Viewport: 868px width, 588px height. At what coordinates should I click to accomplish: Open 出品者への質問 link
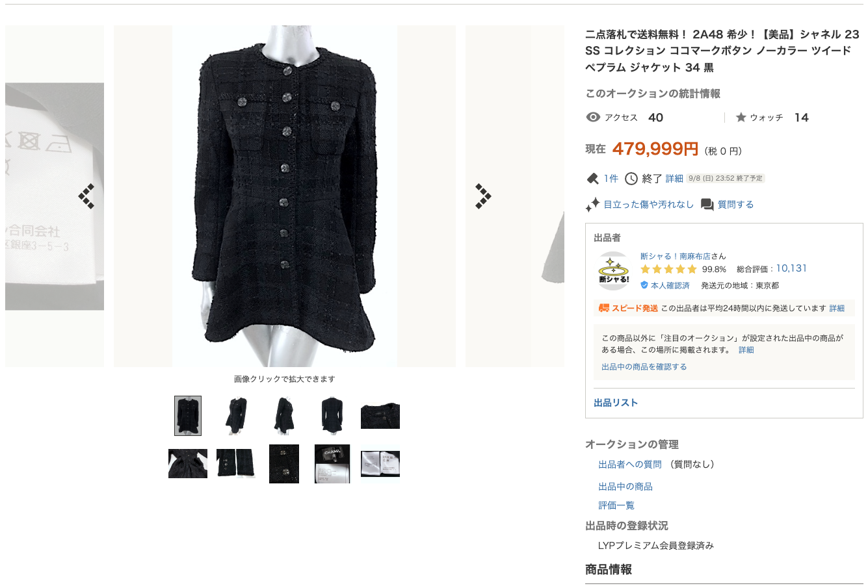[630, 465]
